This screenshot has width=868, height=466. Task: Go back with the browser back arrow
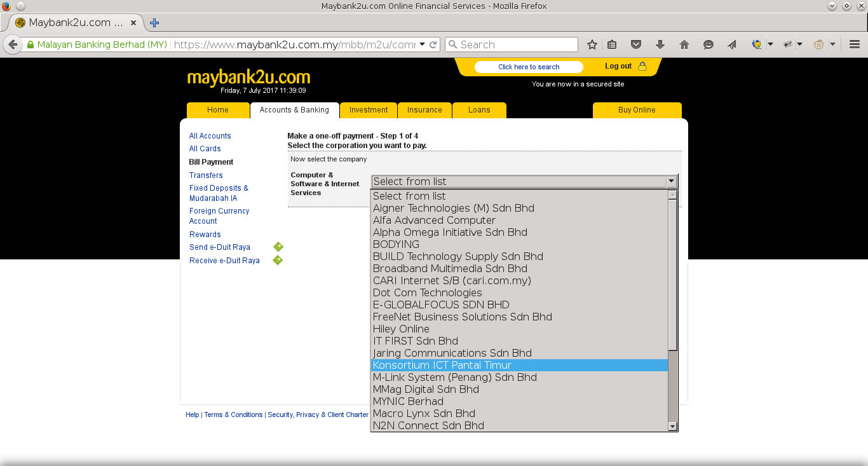pos(12,45)
